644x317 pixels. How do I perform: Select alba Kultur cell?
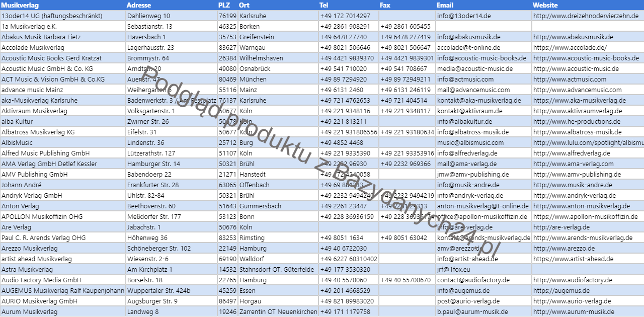point(63,121)
